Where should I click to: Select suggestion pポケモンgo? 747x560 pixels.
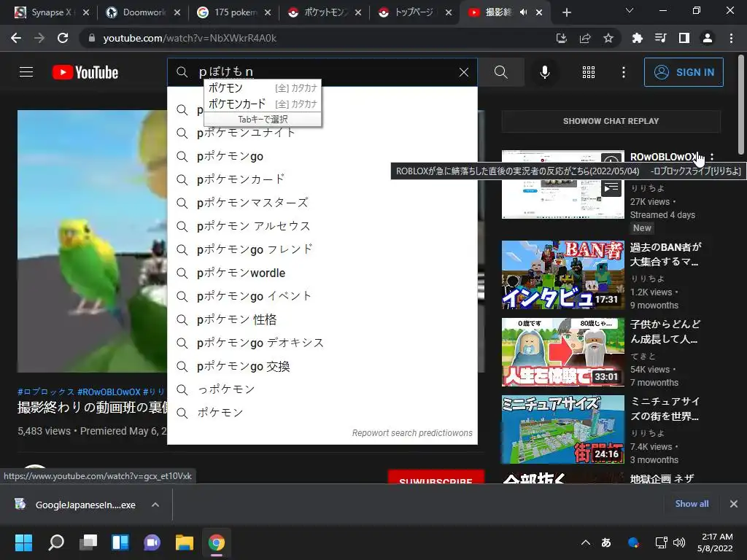(322, 156)
